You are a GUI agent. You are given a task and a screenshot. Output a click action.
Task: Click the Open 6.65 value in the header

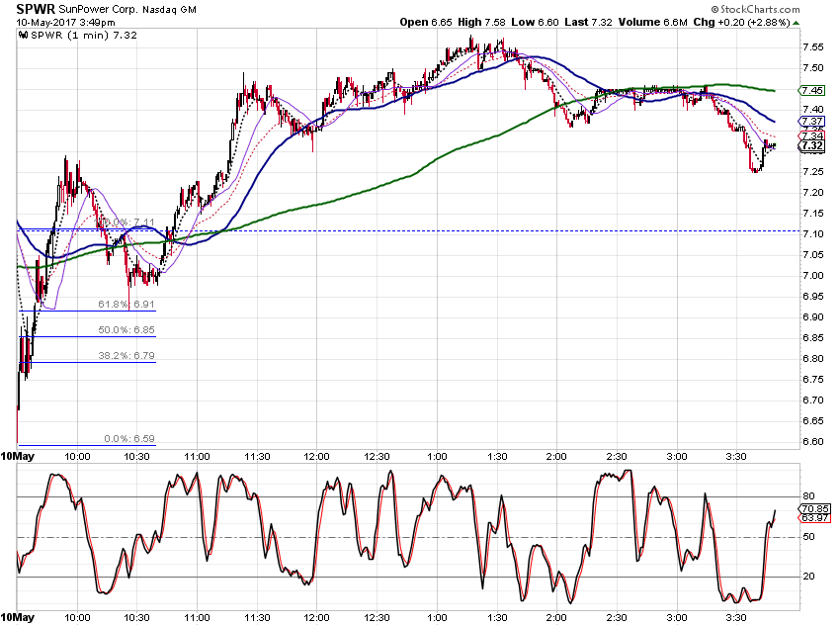tap(426, 22)
